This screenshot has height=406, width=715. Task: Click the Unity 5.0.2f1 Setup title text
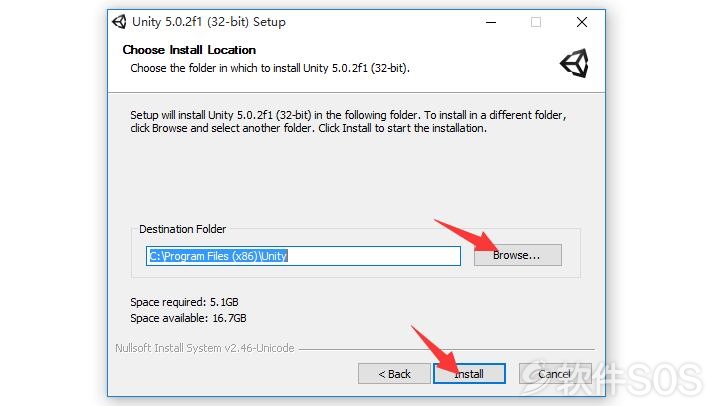209,22
